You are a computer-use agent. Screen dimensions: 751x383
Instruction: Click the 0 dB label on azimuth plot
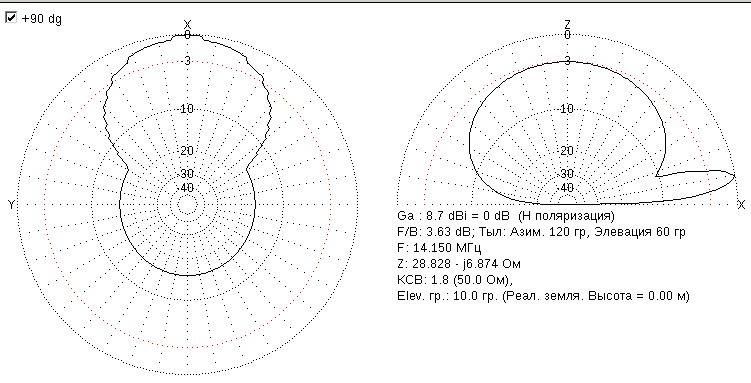(x=188, y=35)
